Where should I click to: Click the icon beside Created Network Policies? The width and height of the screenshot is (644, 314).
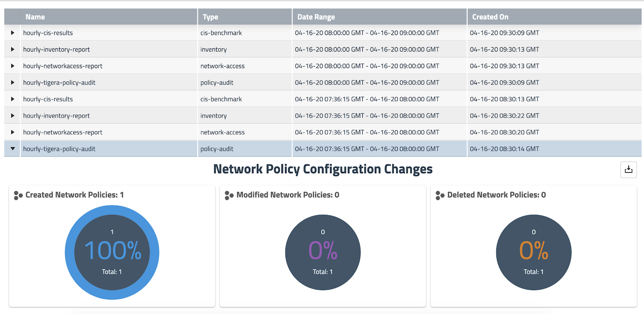click(18, 195)
